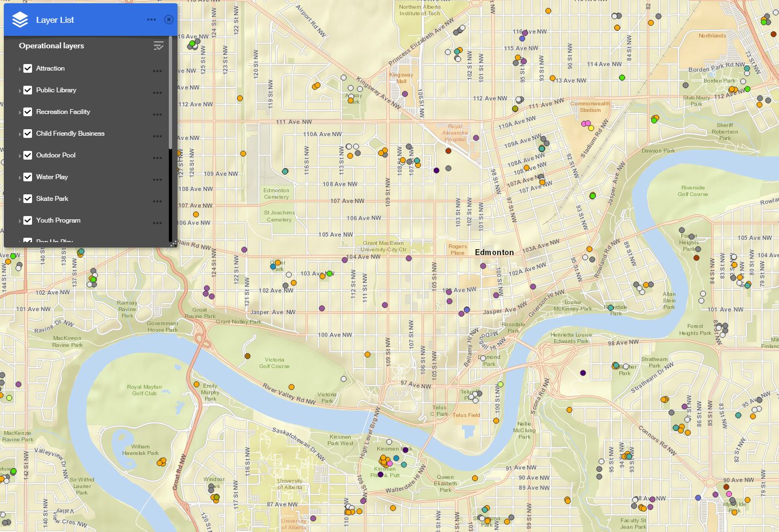This screenshot has height=532, width=779.
Task: Open more options for Skate Park layer
Action: [157, 201]
